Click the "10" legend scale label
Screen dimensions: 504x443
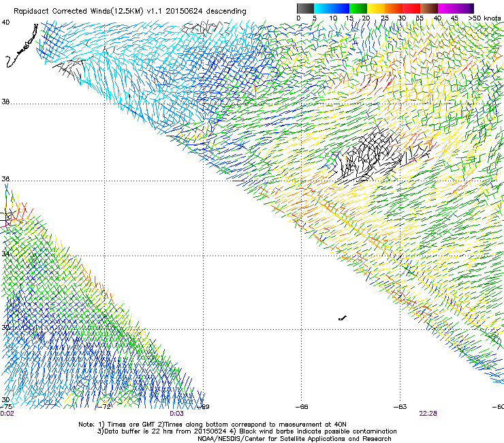coord(333,18)
